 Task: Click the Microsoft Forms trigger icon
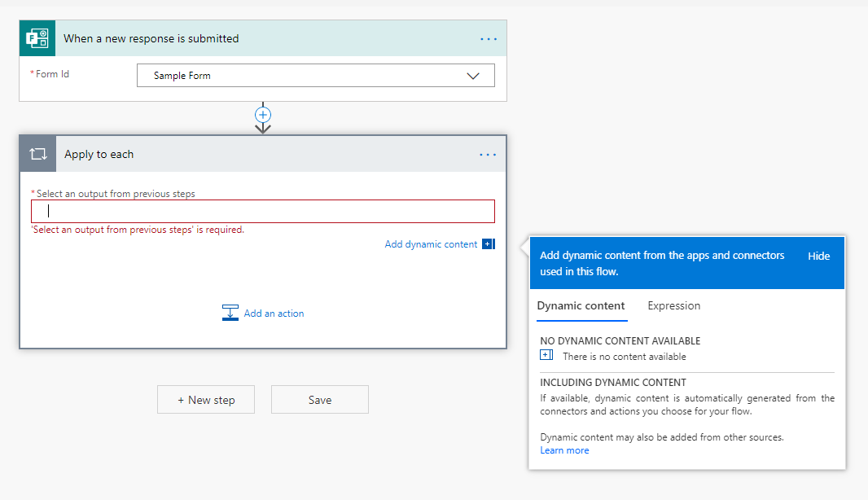[x=37, y=38]
